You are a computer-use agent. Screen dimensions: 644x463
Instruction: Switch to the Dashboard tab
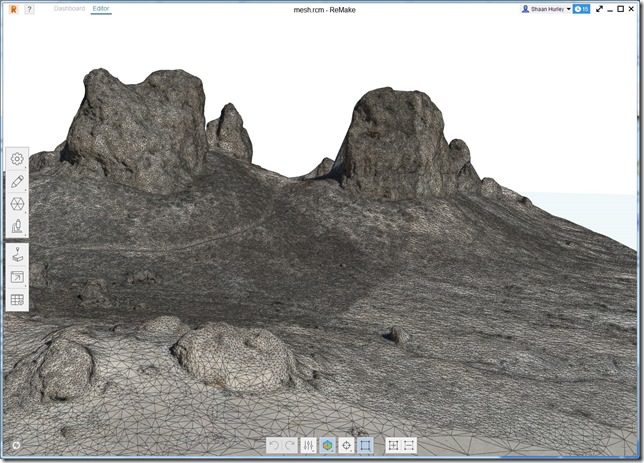pos(69,9)
